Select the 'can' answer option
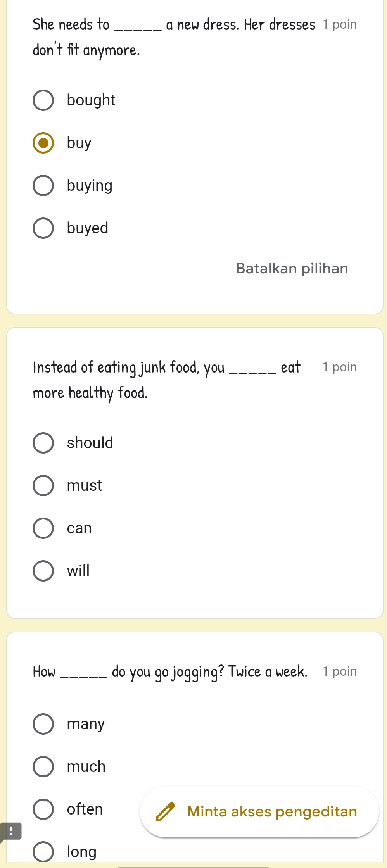Screen dimensions: 387x868 pyautogui.click(x=43, y=528)
